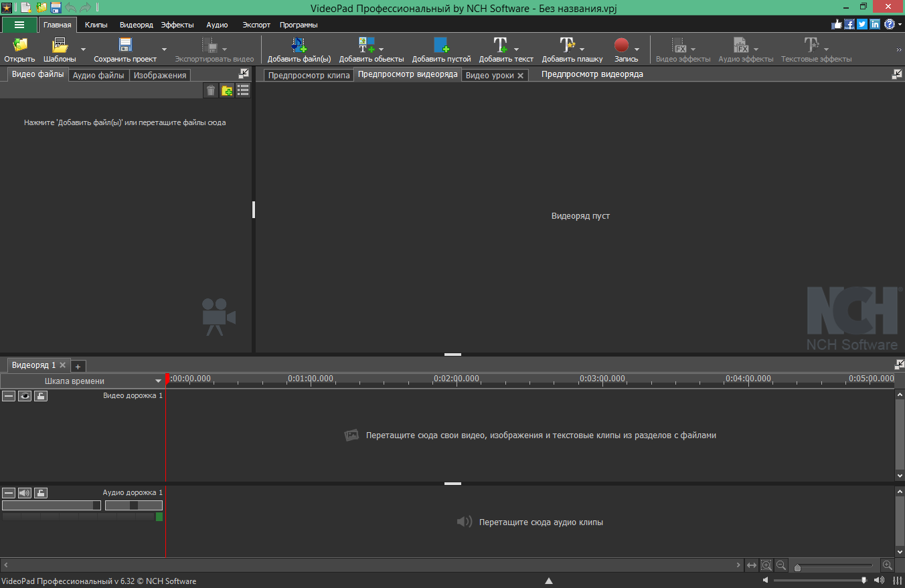The width and height of the screenshot is (905, 588).
Task: Open the 'Шкала времени' dropdown
Action: (159, 380)
